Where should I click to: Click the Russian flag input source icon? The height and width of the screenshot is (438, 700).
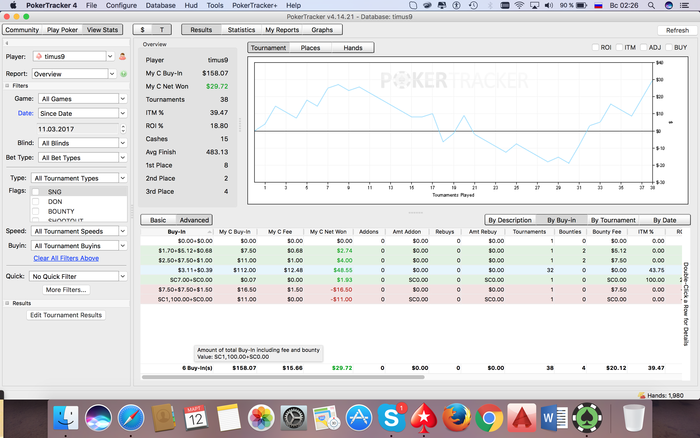599,5
